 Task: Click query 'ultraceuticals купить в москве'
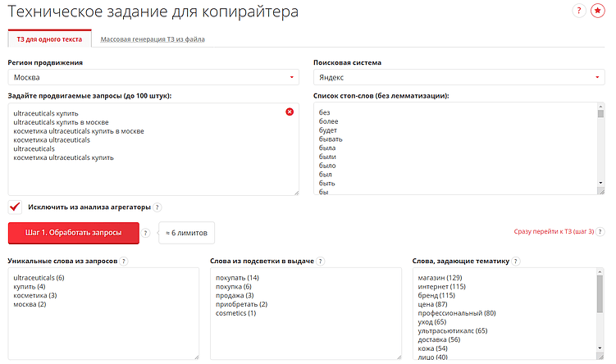click(x=61, y=122)
